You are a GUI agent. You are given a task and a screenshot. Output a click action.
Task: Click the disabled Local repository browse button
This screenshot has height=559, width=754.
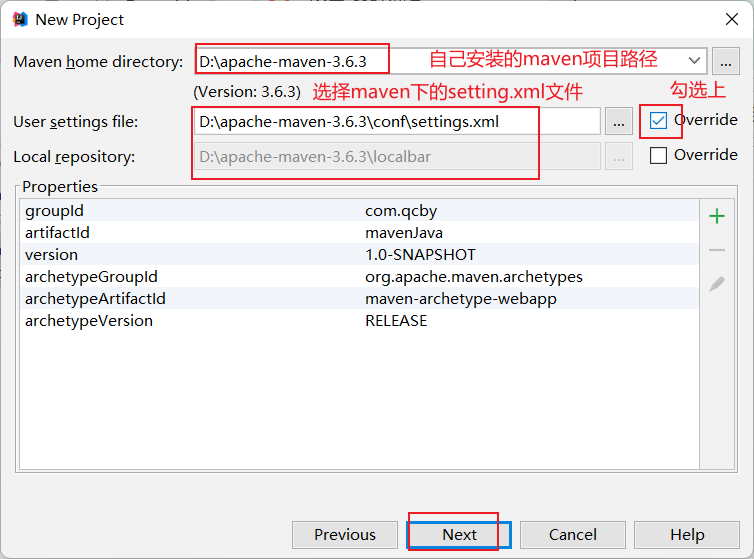pos(619,156)
